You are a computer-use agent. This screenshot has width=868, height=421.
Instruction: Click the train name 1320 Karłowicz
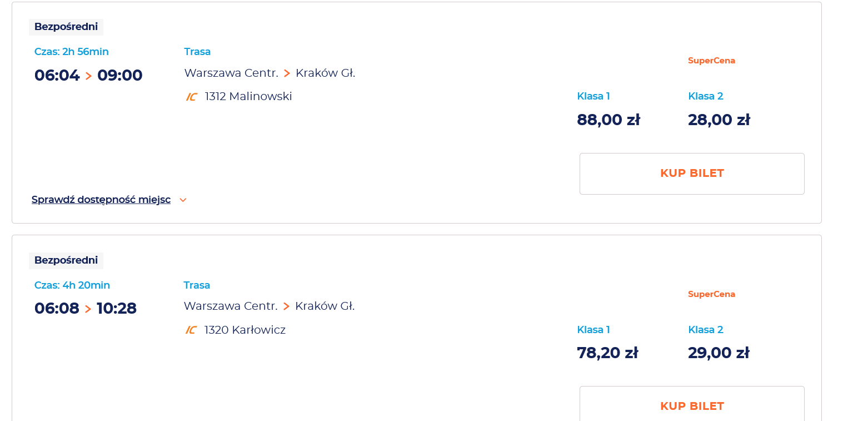(245, 330)
